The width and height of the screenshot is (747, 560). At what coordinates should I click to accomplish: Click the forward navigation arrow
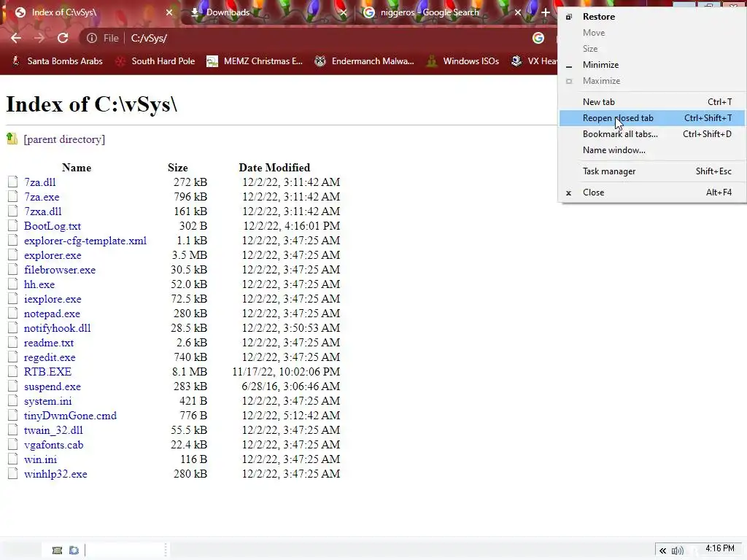pyautogui.click(x=39, y=38)
